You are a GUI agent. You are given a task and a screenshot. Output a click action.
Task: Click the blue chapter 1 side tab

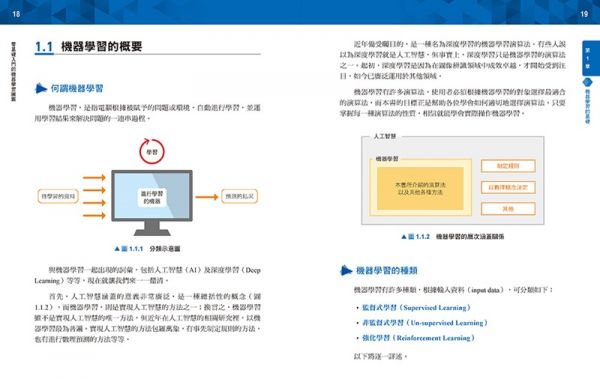point(589,57)
